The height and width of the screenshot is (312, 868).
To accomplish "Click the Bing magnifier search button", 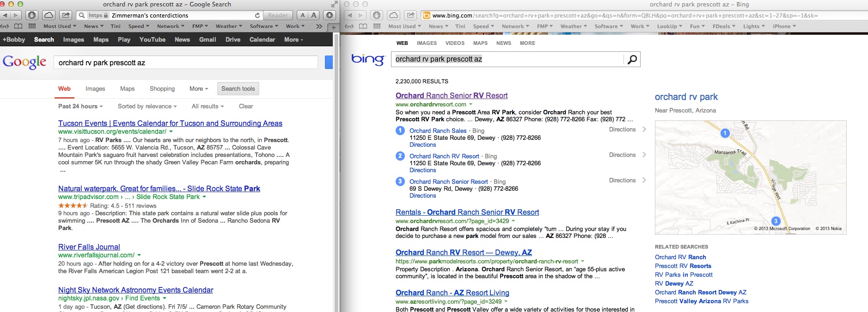I will click(632, 59).
